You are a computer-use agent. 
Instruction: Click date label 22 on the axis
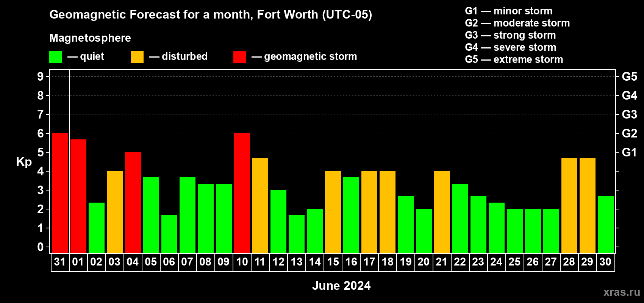click(460, 262)
